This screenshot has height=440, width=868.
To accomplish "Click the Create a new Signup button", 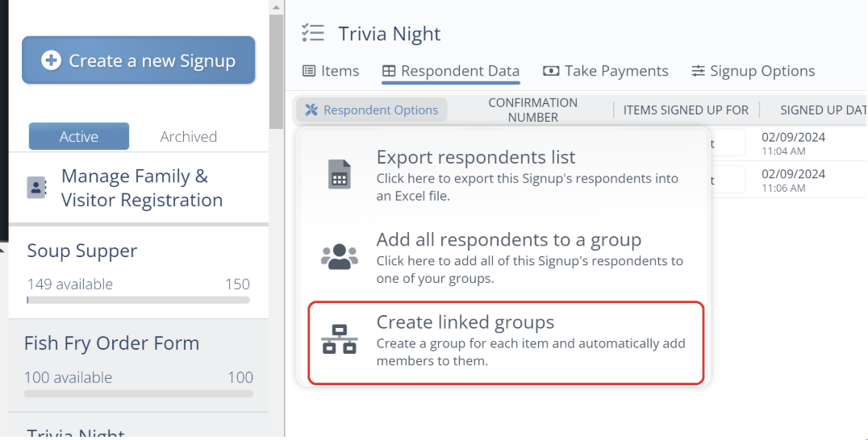I will 139,60.
